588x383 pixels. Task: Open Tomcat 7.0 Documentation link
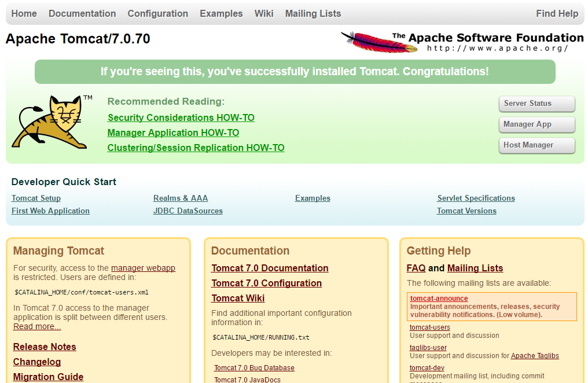click(270, 268)
